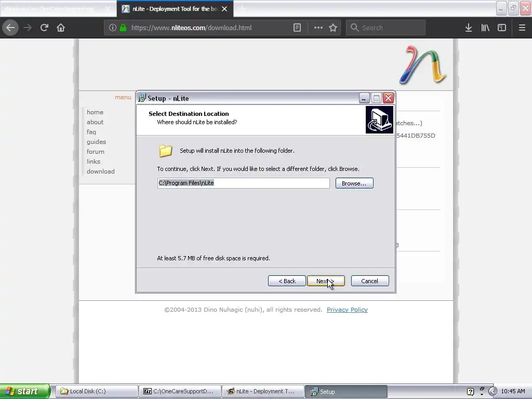Click the 10:45 AM system clock
The height and width of the screenshot is (399, 532).
513,391
